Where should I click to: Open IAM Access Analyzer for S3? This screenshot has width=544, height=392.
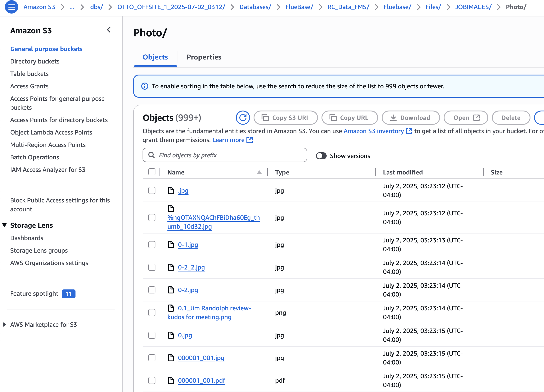tap(48, 170)
